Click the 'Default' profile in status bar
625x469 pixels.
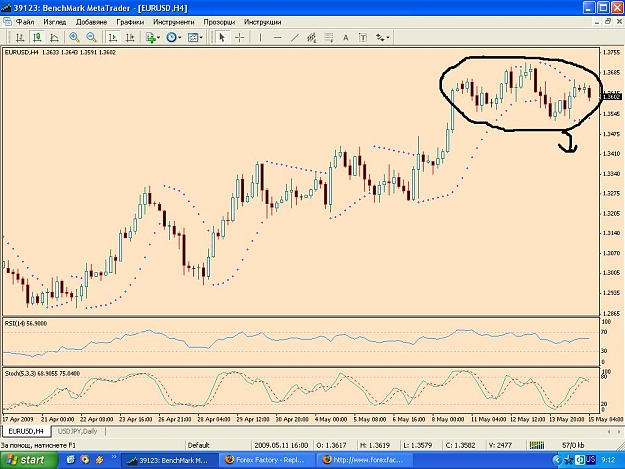coord(199,445)
